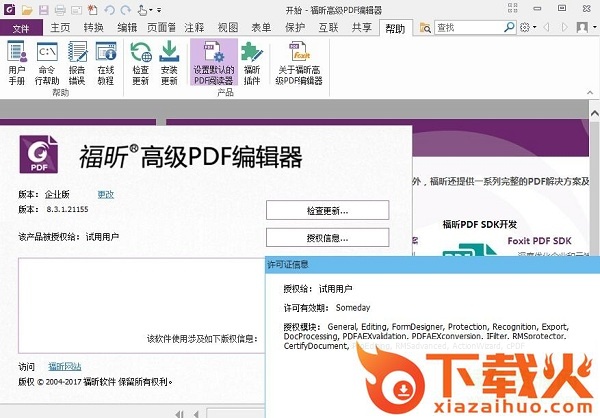Click the user account avatar icon
Image resolution: width=600 pixels, height=418 pixels.
click(582, 27)
